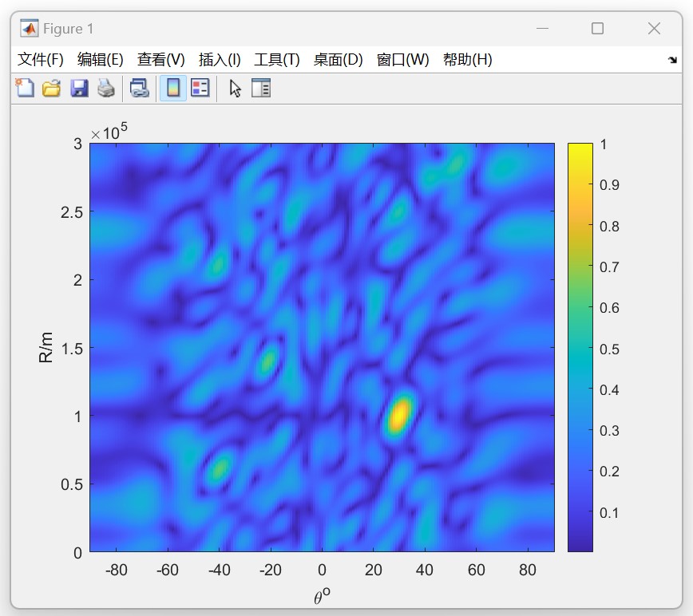Toggle the Insert Legend toolbar button
The width and height of the screenshot is (693, 616).
[200, 88]
